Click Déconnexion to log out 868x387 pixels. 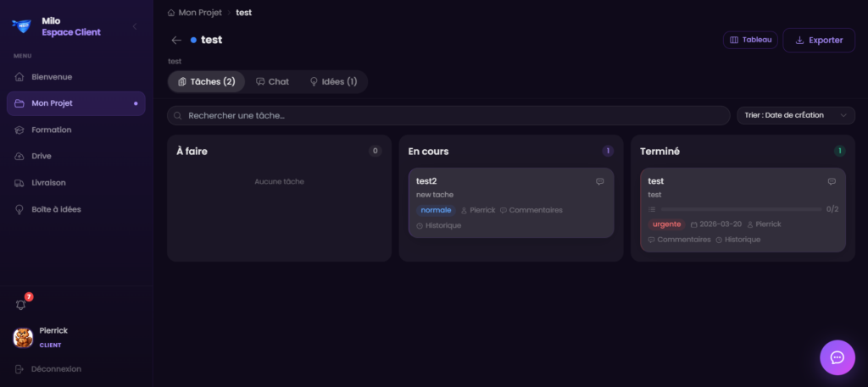click(56, 368)
